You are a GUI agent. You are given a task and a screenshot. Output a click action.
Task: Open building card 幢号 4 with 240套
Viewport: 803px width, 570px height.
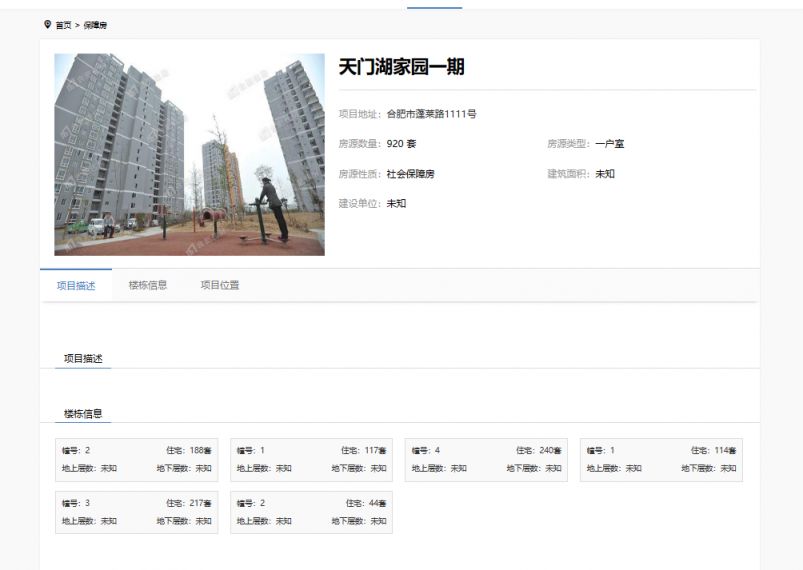487,460
